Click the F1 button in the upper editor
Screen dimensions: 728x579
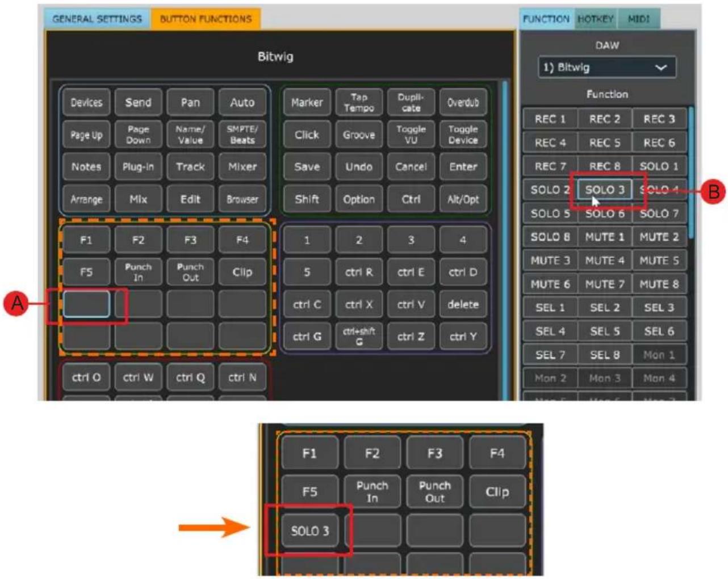pyautogui.click(x=86, y=240)
